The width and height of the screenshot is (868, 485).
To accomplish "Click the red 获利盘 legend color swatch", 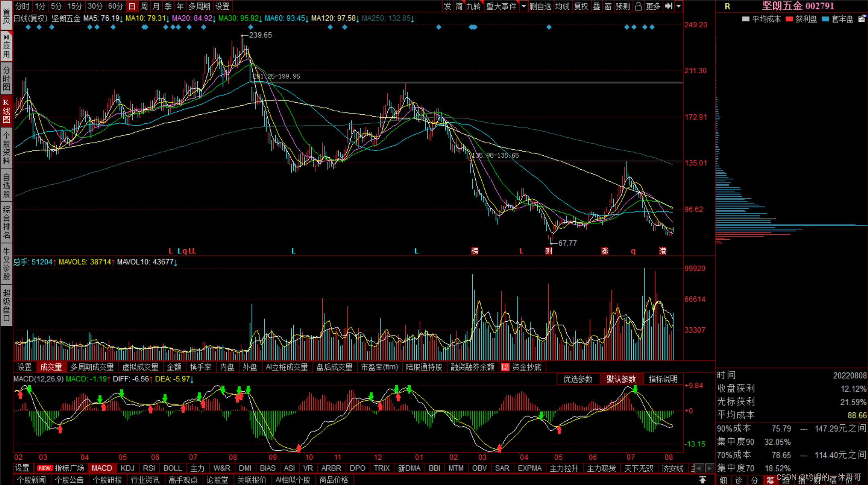I will [x=789, y=19].
